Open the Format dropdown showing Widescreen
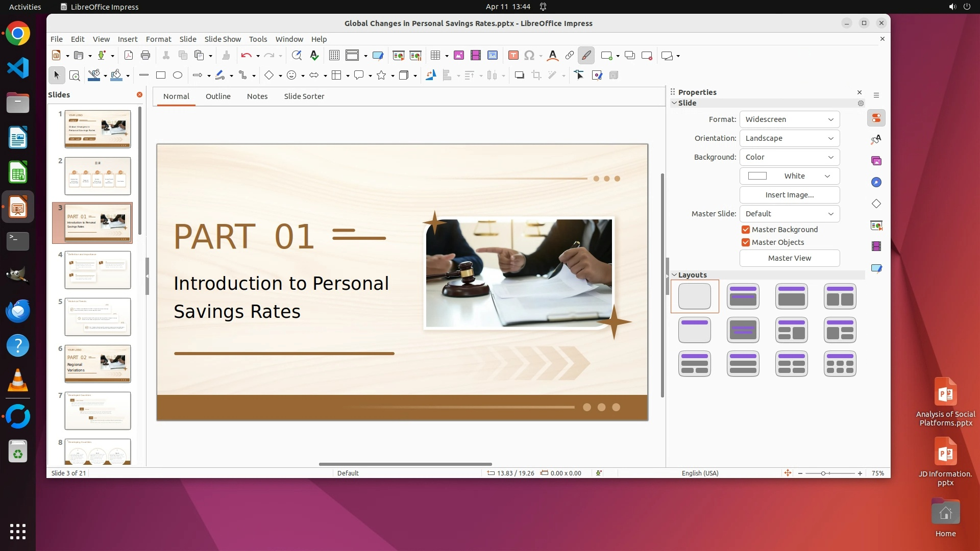The height and width of the screenshot is (551, 980). (x=789, y=119)
